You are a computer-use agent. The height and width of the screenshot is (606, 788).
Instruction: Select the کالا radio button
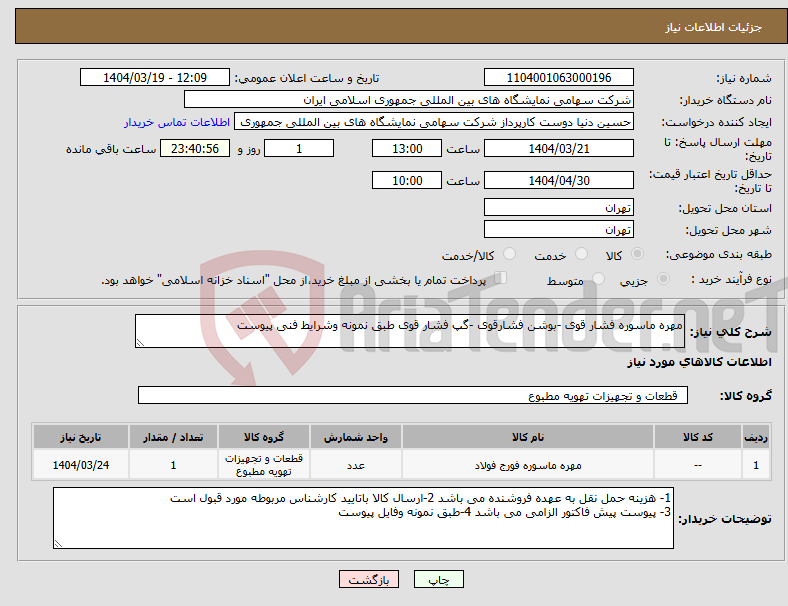(x=637, y=254)
